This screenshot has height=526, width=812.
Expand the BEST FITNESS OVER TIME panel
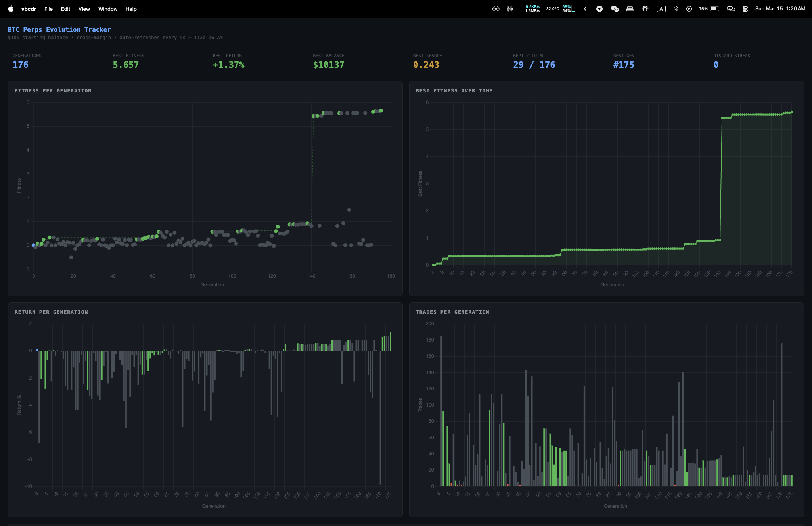point(454,90)
